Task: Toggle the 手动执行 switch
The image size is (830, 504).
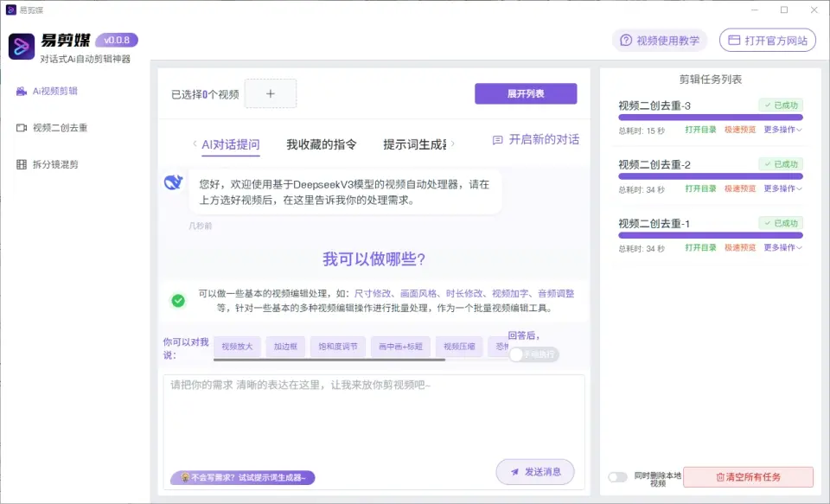Action: (533, 354)
